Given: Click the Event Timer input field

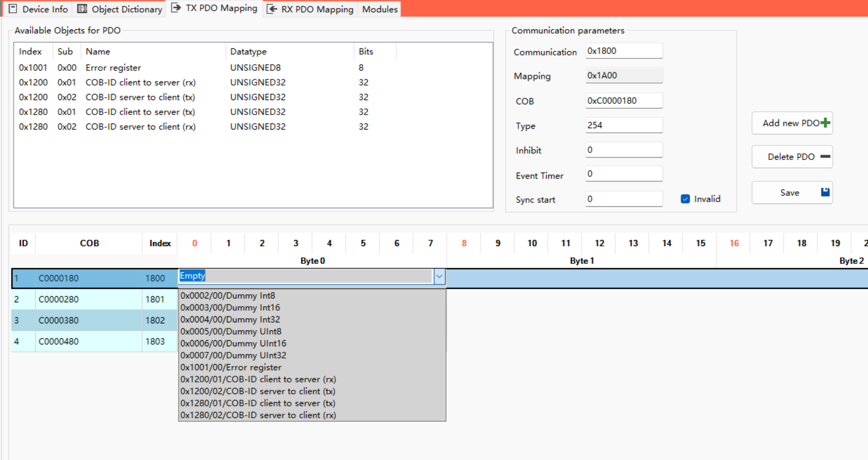Looking at the screenshot, I should [624, 174].
